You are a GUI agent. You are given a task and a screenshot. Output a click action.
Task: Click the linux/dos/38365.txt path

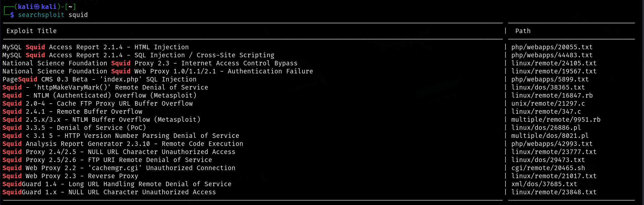tap(548, 87)
